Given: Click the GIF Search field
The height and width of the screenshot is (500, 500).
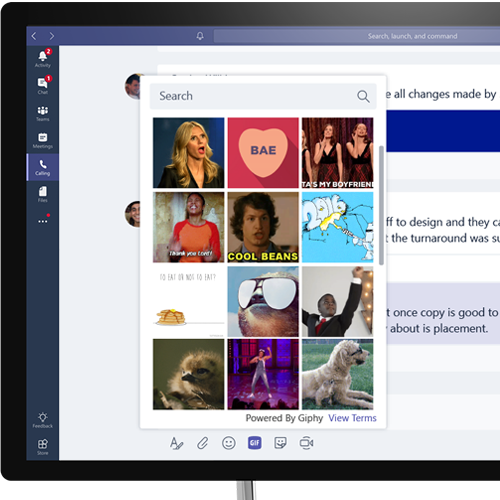Looking at the screenshot, I should pos(263,96).
